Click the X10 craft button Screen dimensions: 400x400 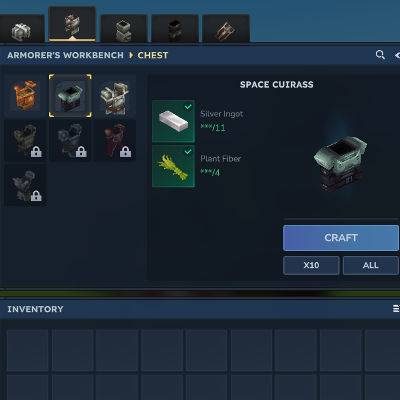click(311, 265)
